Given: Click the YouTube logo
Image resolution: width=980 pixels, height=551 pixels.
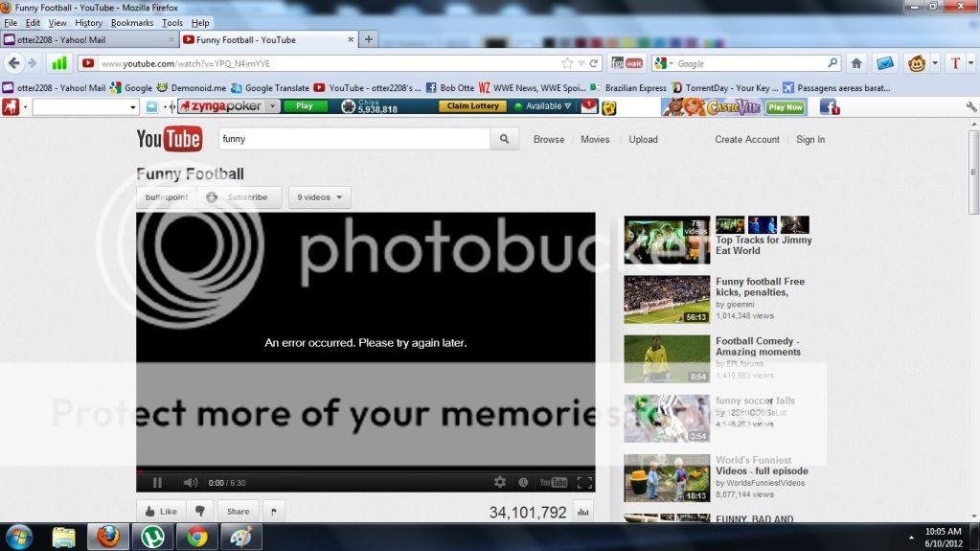Looking at the screenshot, I should [169, 139].
